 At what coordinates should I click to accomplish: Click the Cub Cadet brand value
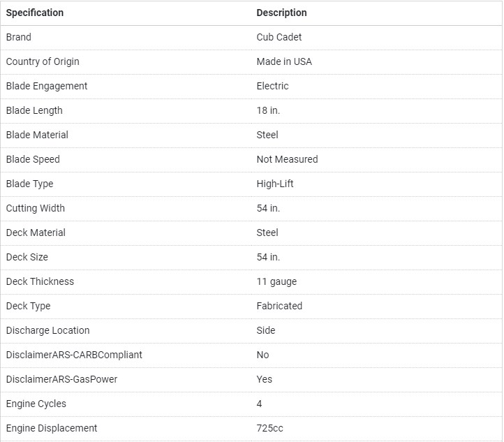[279, 37]
